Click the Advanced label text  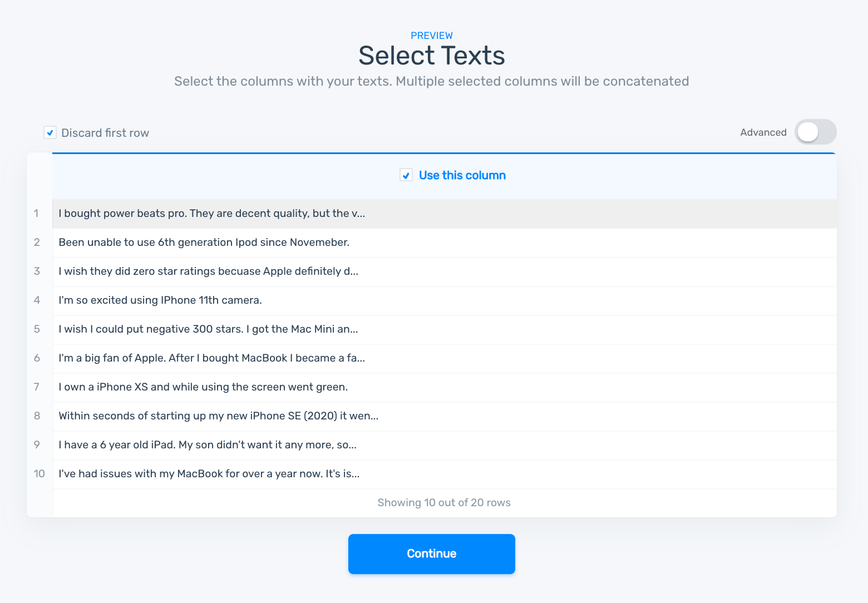[x=763, y=132]
